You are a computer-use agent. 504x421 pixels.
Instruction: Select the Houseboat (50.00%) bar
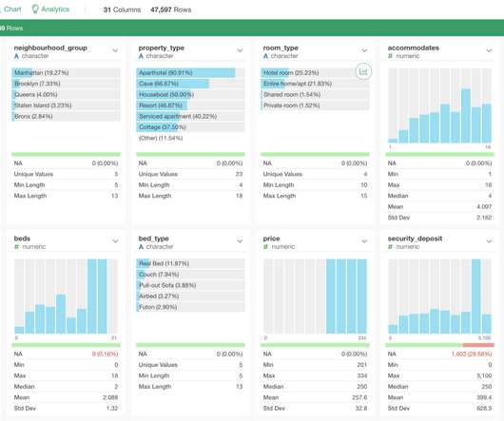pos(190,94)
